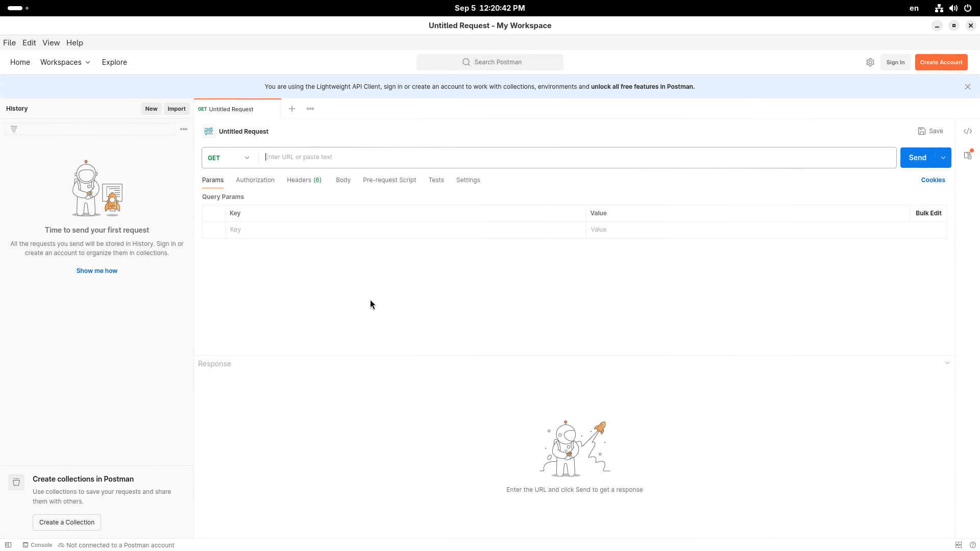Image resolution: width=980 pixels, height=551 pixels.
Task: Expand the HTTP method GET dropdown
Action: 229,158
